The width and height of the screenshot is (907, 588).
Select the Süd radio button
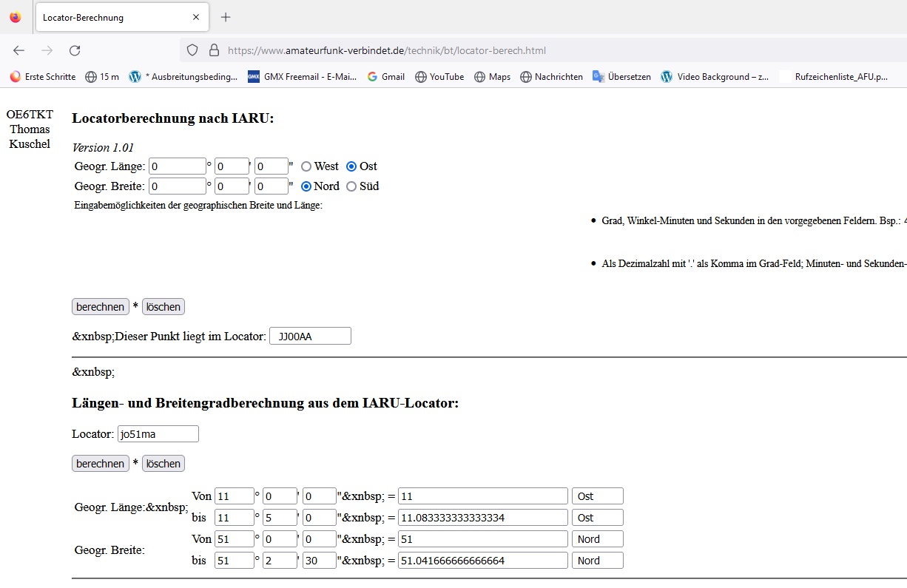(351, 186)
